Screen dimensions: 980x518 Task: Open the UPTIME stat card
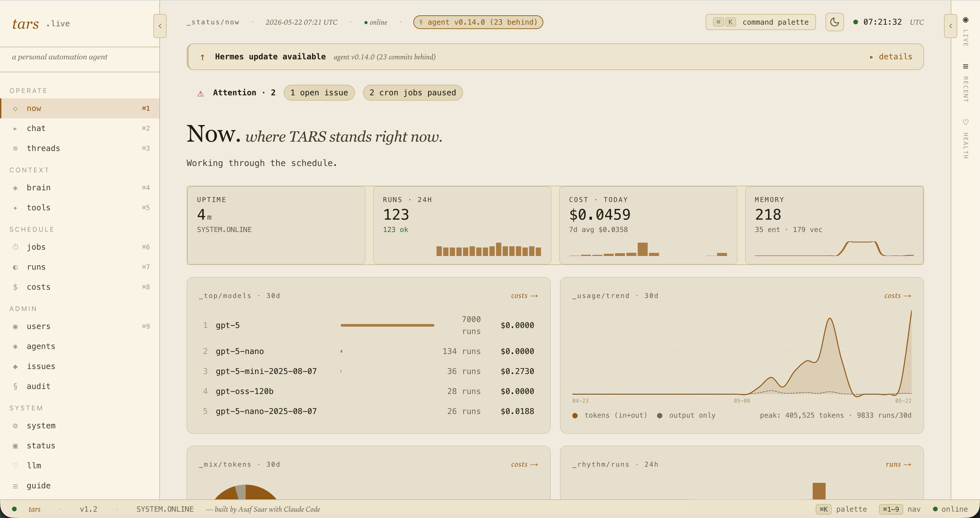(276, 225)
